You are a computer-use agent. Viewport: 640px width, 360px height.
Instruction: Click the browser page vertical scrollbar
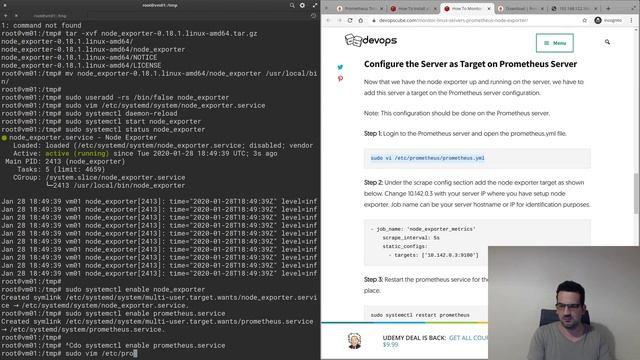click(636, 193)
